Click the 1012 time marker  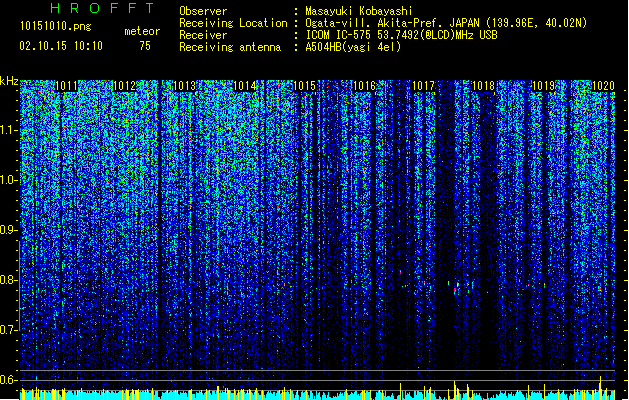[x=125, y=86]
